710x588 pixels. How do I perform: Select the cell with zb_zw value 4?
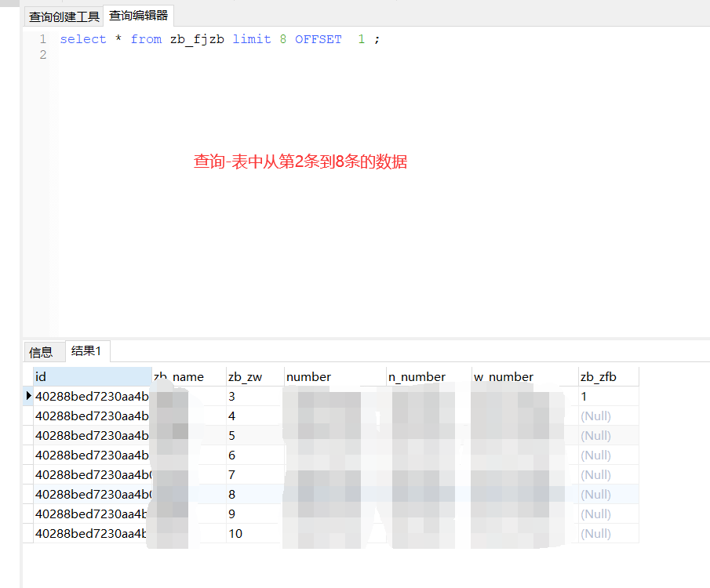(x=255, y=416)
